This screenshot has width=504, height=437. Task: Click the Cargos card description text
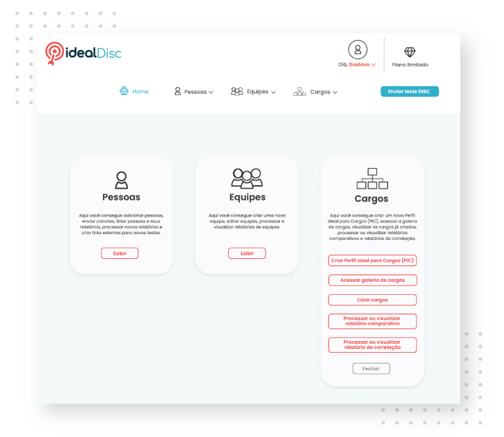point(372,227)
